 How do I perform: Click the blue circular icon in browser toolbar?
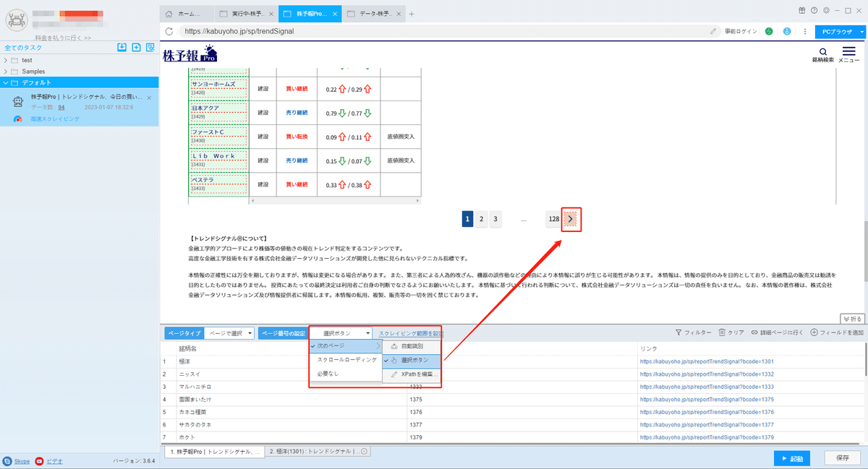tap(786, 32)
